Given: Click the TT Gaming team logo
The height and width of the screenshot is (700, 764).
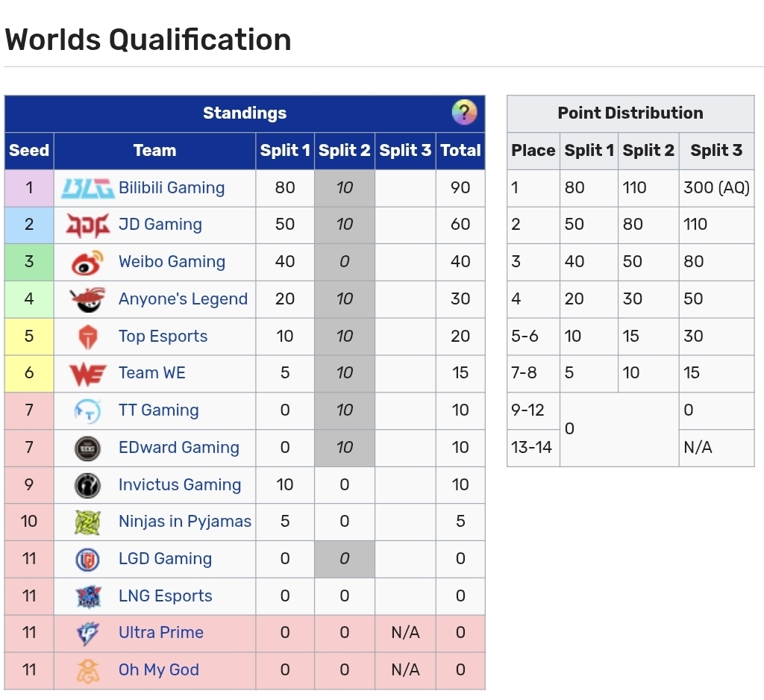Looking at the screenshot, I should click(88, 411).
